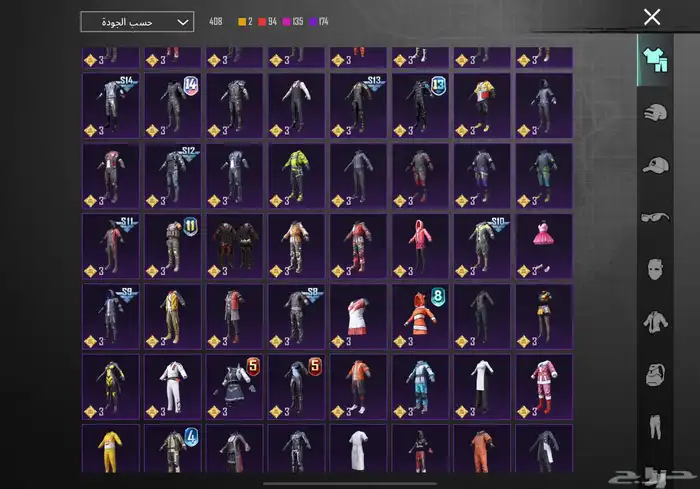Close the inventory with the X
Viewport: 700px width, 489px height.
pyautogui.click(x=652, y=17)
